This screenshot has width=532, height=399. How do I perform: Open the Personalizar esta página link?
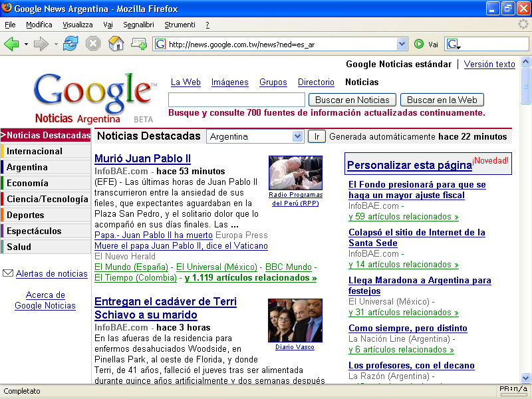(x=410, y=165)
